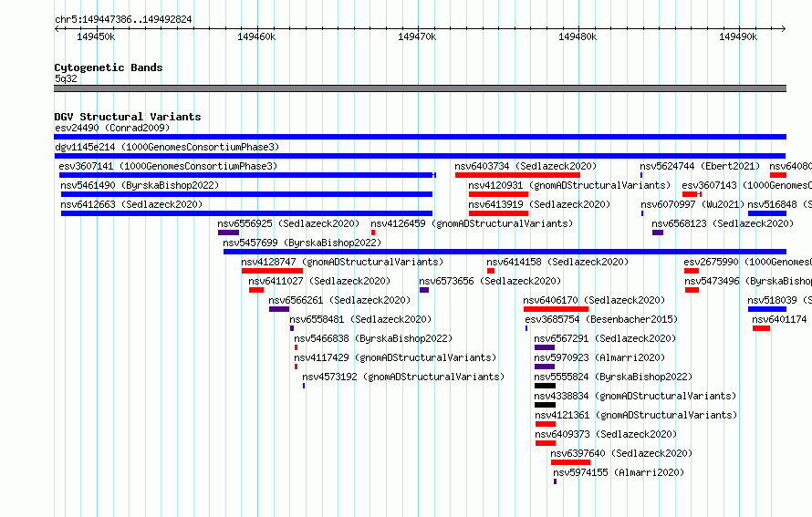Click the black bar under nsv5555824
The width and height of the screenshot is (812, 517).
tap(545, 386)
